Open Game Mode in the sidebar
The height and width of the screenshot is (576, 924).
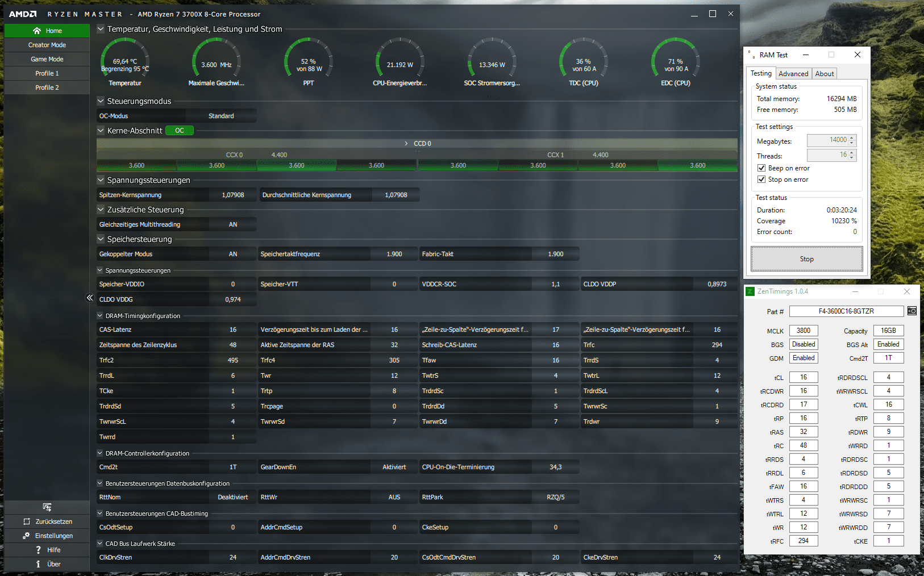(x=47, y=59)
